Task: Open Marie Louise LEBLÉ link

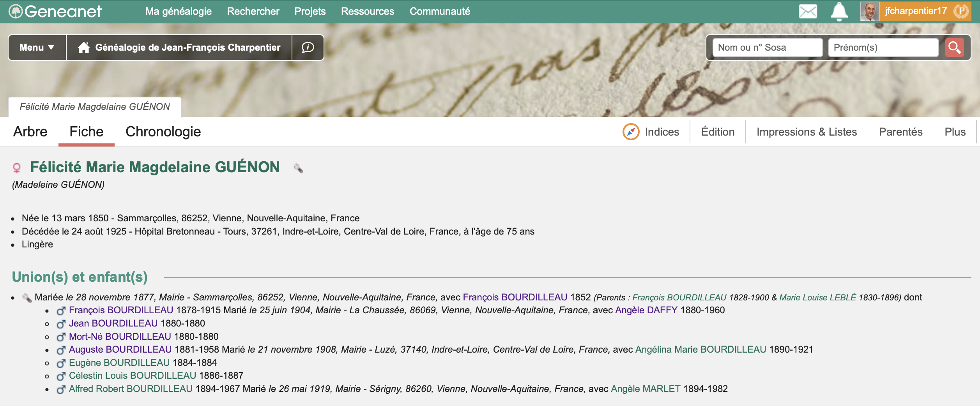Action: (x=817, y=297)
